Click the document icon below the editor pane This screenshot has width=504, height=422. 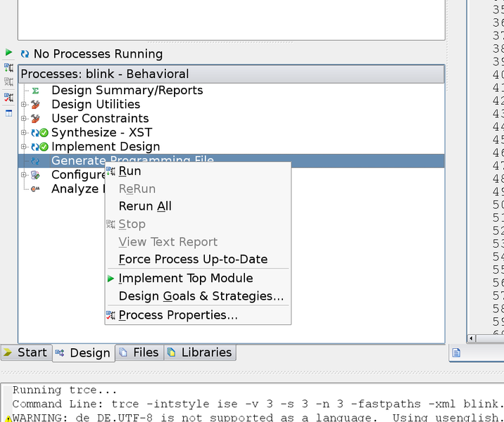pos(456,352)
